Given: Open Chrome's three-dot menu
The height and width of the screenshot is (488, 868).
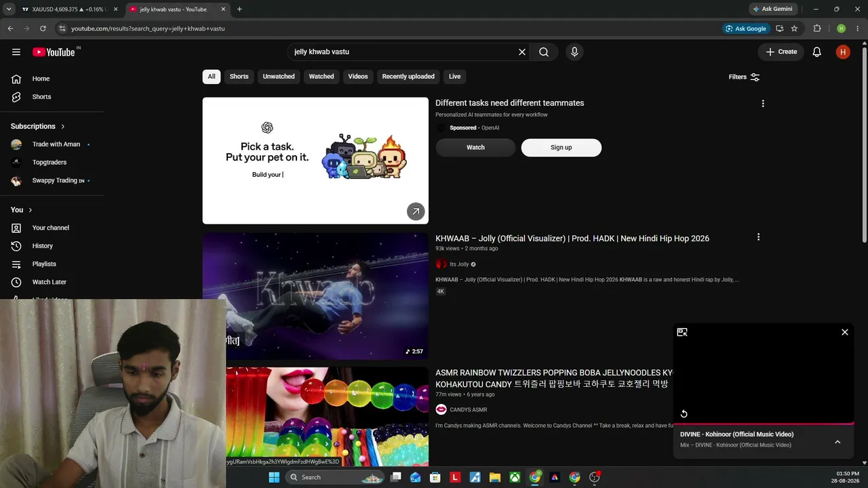Looking at the screenshot, I should [x=858, y=28].
